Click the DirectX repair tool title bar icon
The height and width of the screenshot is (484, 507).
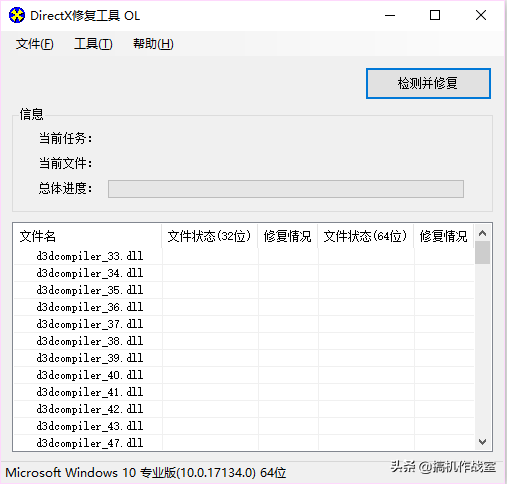pos(17,15)
